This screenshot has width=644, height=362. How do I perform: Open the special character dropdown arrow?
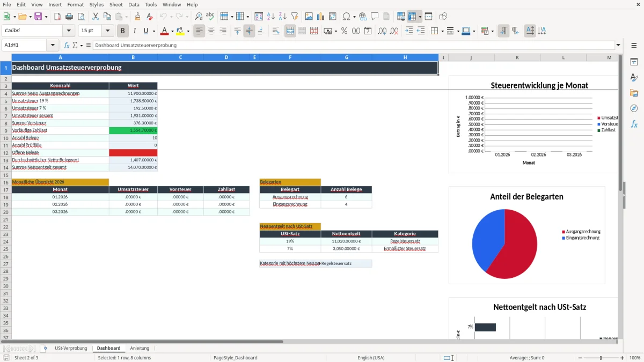[x=354, y=17]
